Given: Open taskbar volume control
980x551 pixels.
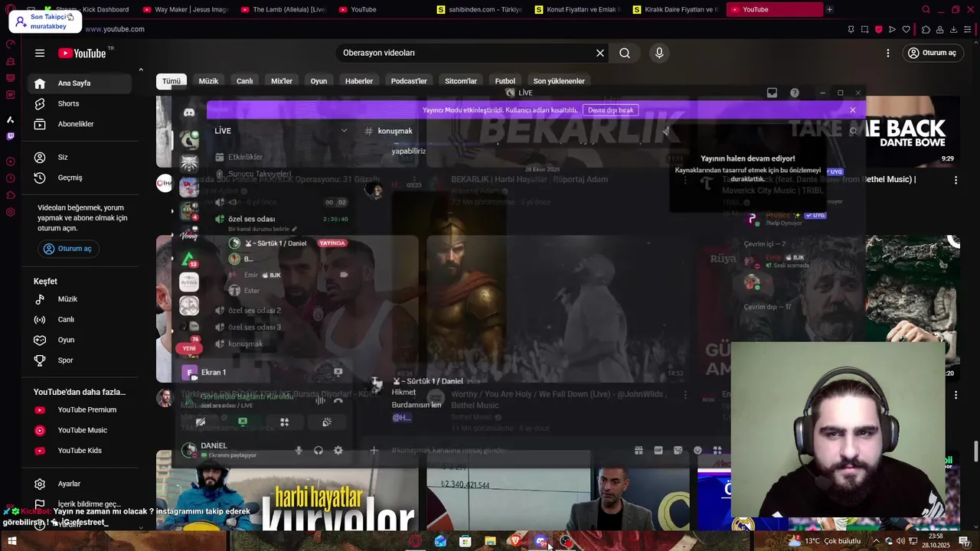Looking at the screenshot, I should click(900, 541).
